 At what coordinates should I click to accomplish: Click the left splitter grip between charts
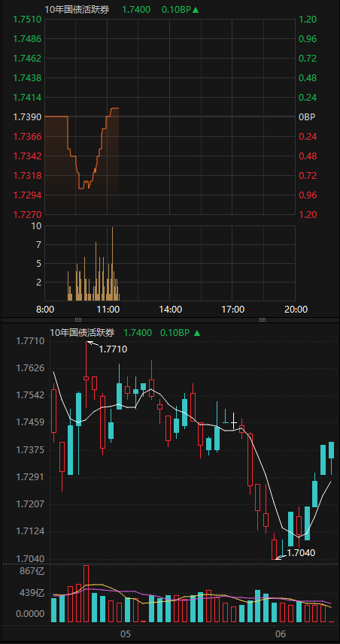[x=78, y=319]
